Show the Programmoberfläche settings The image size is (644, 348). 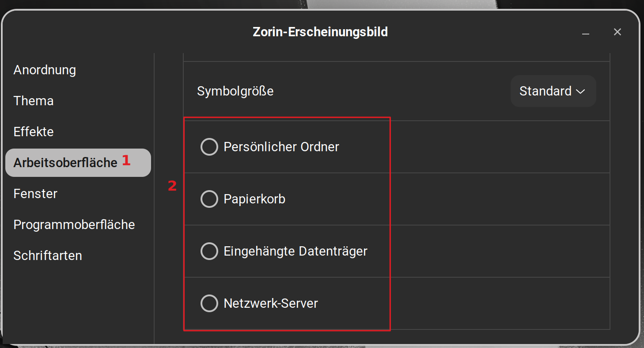point(74,225)
